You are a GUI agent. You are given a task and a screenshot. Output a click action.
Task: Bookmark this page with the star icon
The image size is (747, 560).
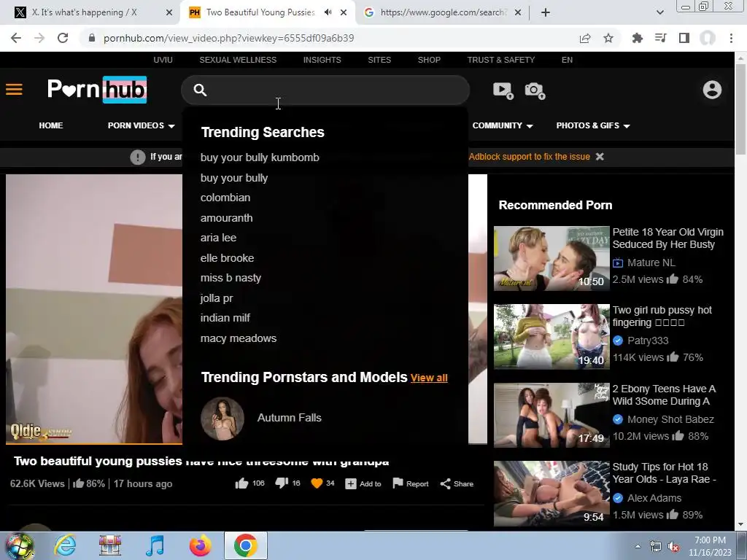tap(608, 38)
